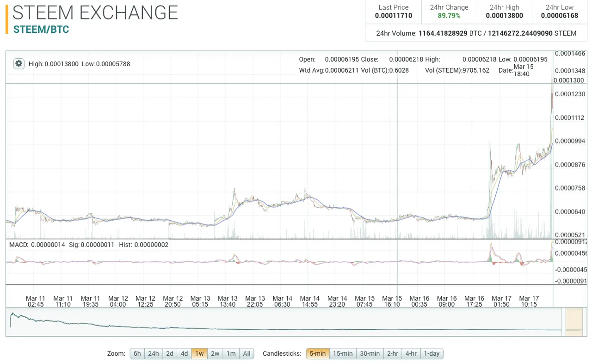Set zoom to 1m
Screen dimensions: 592x364
231,354
